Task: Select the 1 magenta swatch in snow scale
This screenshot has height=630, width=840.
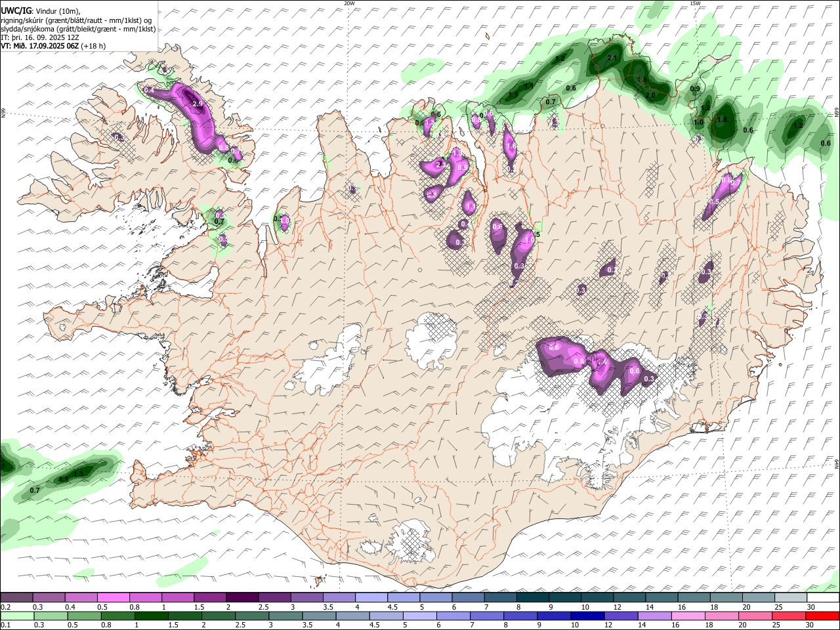Action: pos(177,598)
